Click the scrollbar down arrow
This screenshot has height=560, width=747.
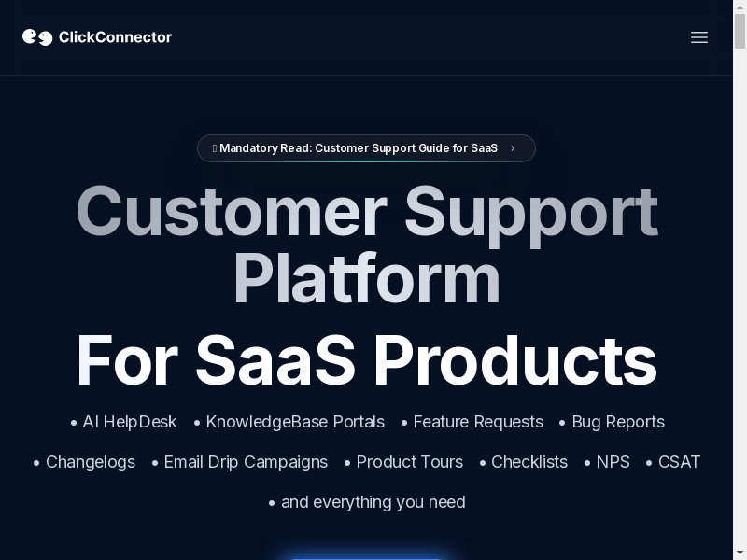point(740,553)
